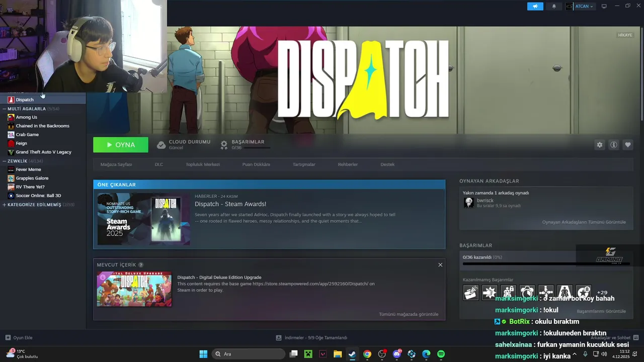Open Google Chrome from the taskbar
This screenshot has width=644, height=362.
367,354
